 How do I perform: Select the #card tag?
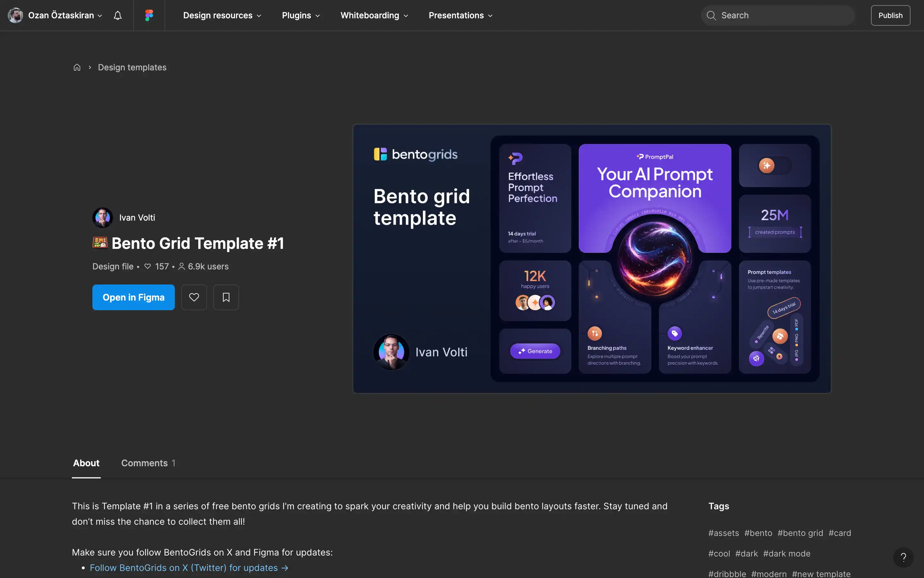coord(840,533)
